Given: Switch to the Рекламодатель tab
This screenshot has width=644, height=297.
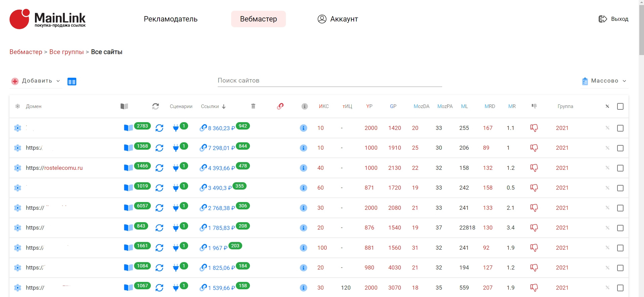Looking at the screenshot, I should pyautogui.click(x=171, y=19).
